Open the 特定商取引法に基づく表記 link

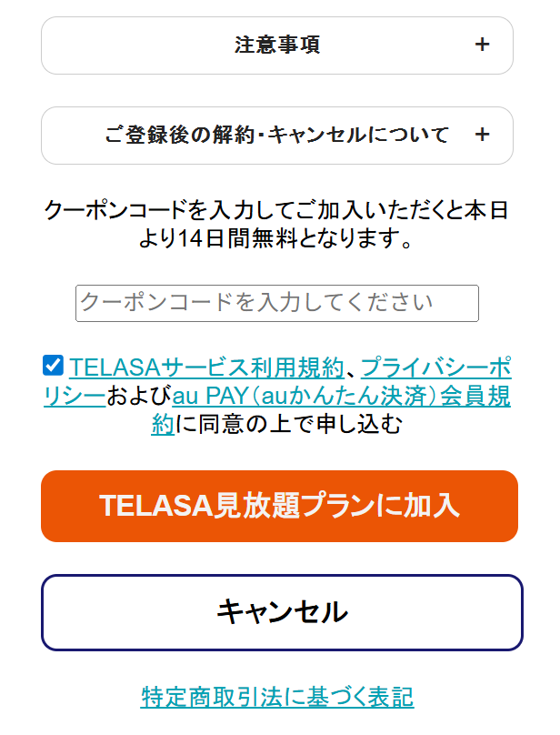coord(277,697)
